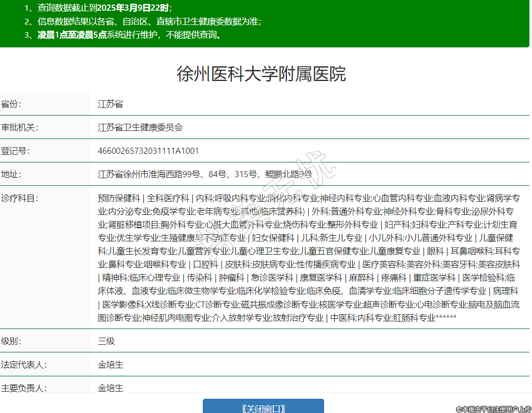The image size is (532, 413).
Task: Click the 地址 field label
Action: 11,174
